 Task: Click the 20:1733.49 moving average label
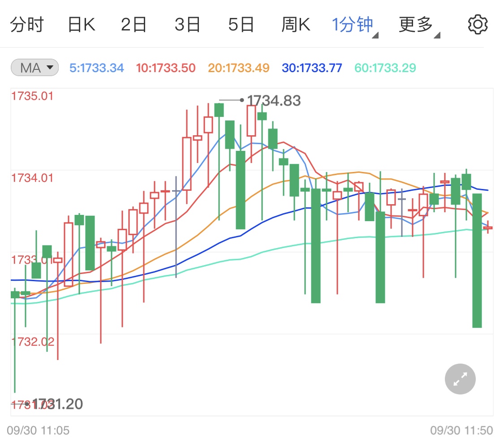237,67
